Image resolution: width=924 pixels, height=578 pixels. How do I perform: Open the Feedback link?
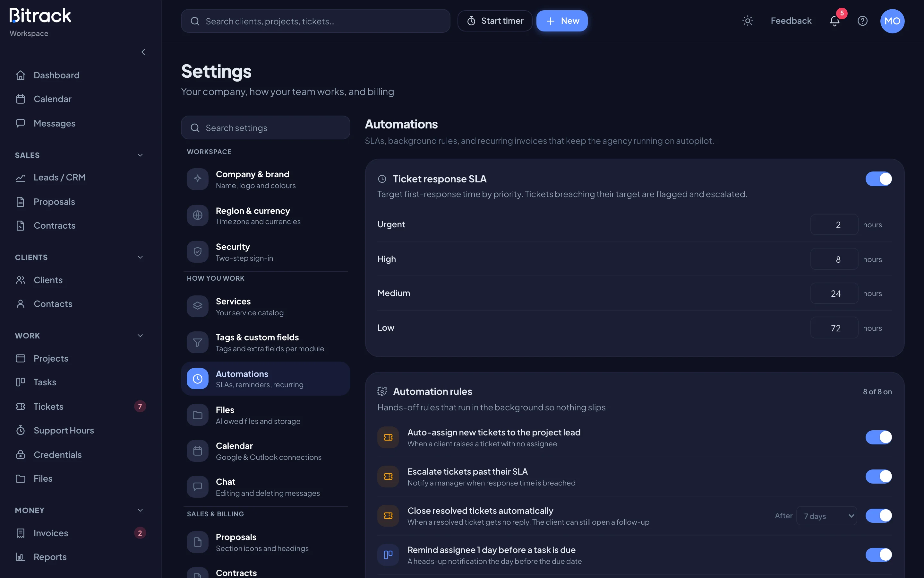pos(791,21)
